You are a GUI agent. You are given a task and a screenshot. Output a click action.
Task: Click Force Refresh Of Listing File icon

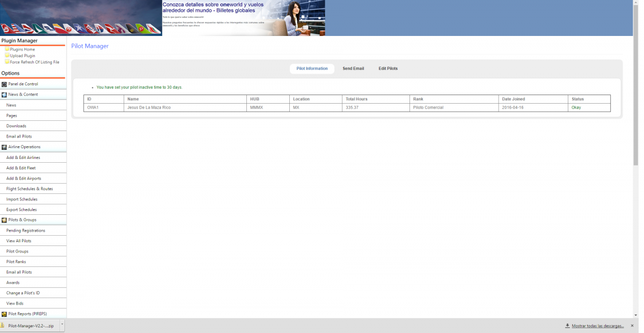coord(8,62)
